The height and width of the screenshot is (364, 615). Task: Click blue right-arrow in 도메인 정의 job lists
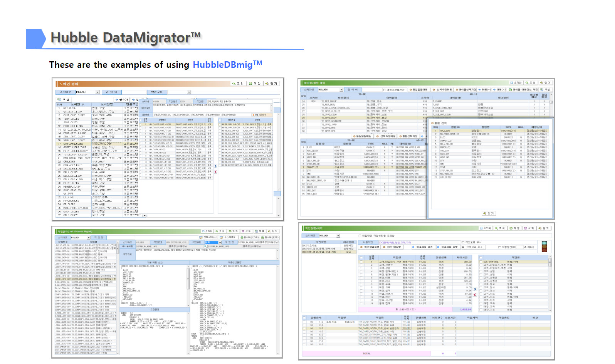pyautogui.click(x=215, y=166)
